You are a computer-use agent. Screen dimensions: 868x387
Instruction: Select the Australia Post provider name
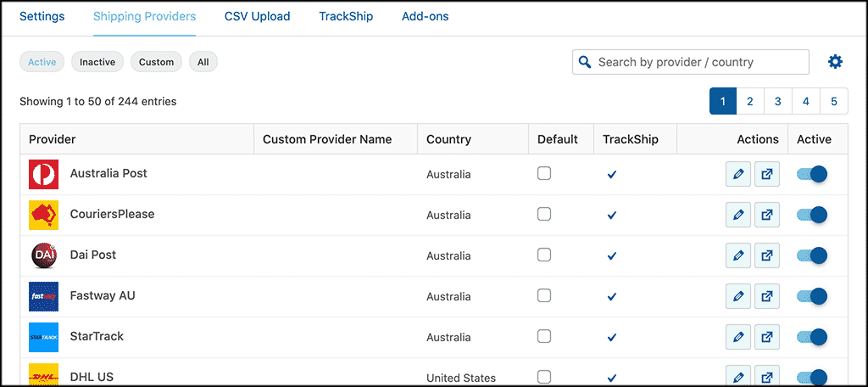(x=108, y=173)
